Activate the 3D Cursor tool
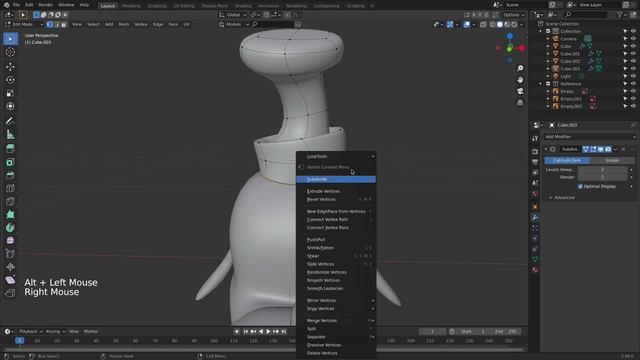 click(x=10, y=52)
